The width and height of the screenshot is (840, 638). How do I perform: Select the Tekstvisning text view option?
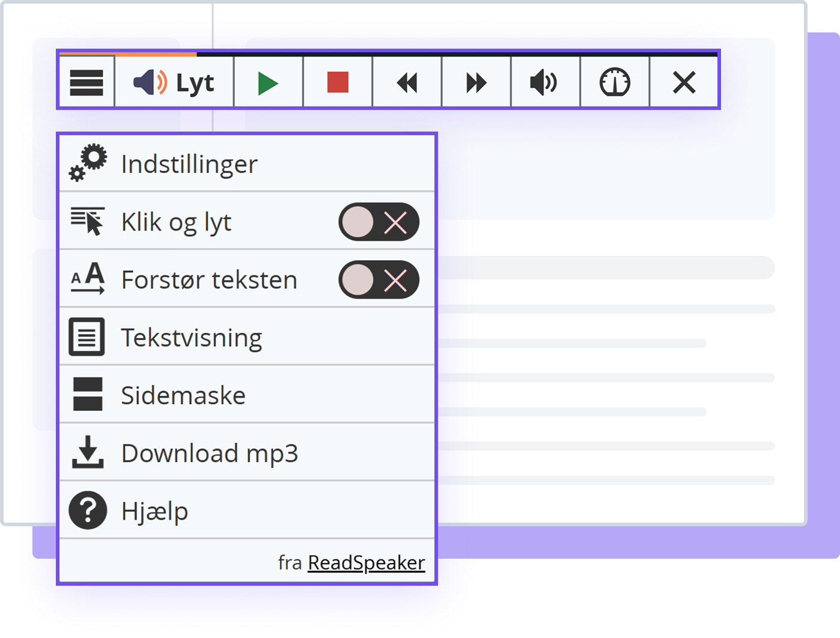pyautogui.click(x=191, y=337)
